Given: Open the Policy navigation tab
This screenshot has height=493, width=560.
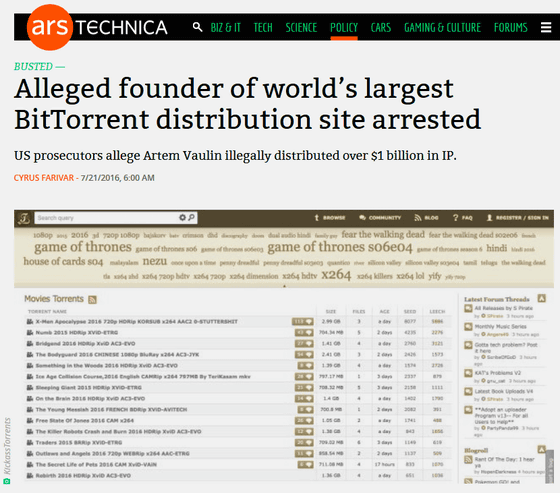Looking at the screenshot, I should pos(344,28).
